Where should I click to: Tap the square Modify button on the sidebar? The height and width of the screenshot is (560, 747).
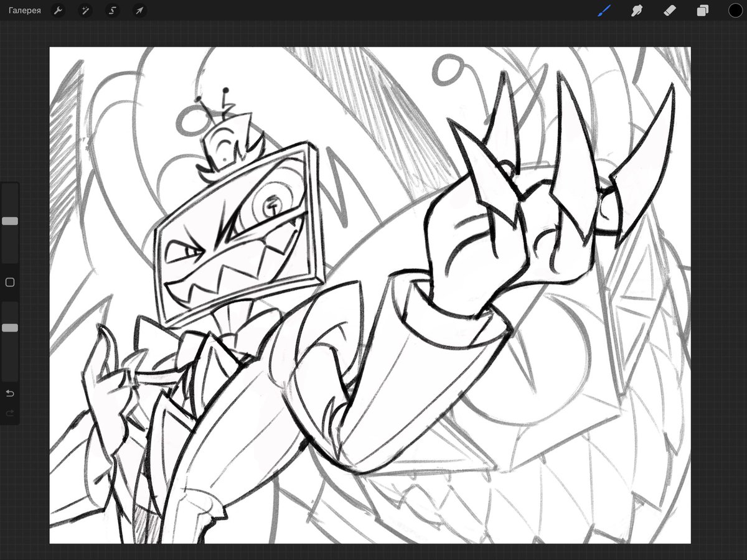click(10, 282)
